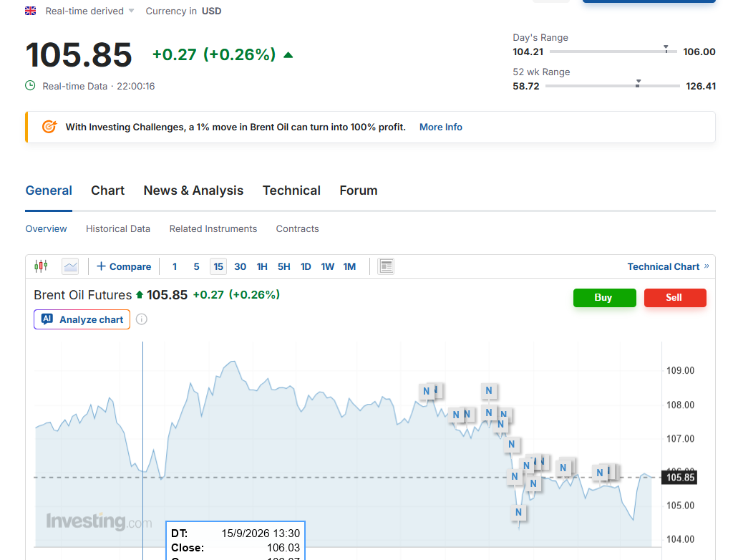Viewport: 733px width, 560px height.
Task: Click the Technical Chart double-arrow icon
Action: 707,266
